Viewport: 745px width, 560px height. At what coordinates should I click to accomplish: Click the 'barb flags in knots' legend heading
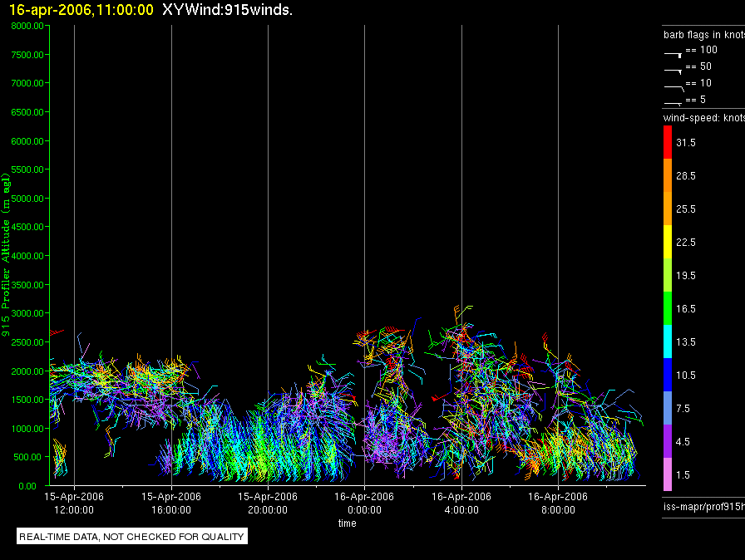pos(704,35)
